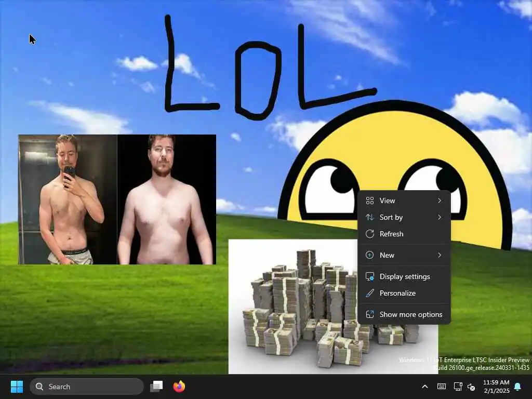This screenshot has height=399, width=532.
Task: Show hidden system tray icons
Action: point(425,387)
